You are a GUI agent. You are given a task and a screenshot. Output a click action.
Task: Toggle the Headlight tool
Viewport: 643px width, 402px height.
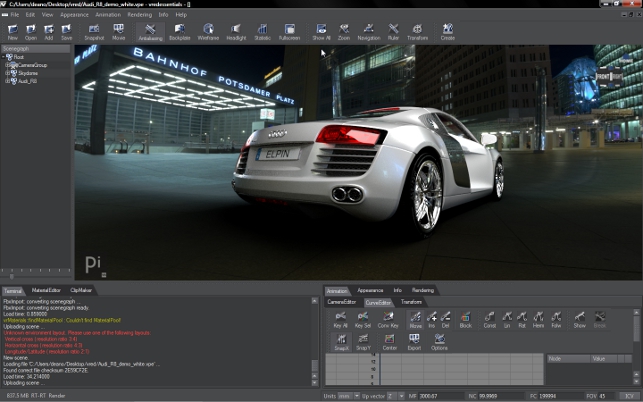pyautogui.click(x=236, y=31)
